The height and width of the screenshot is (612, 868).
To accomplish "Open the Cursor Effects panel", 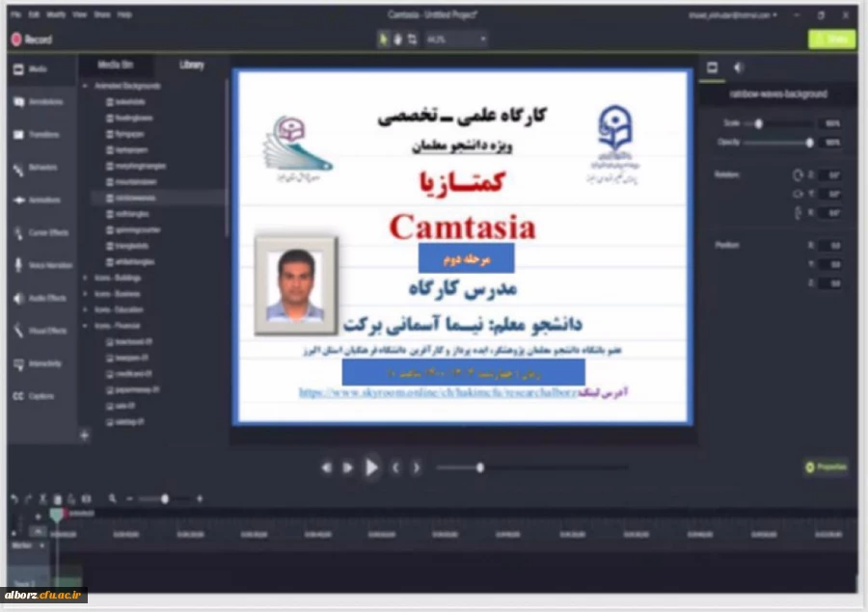I will [x=39, y=232].
